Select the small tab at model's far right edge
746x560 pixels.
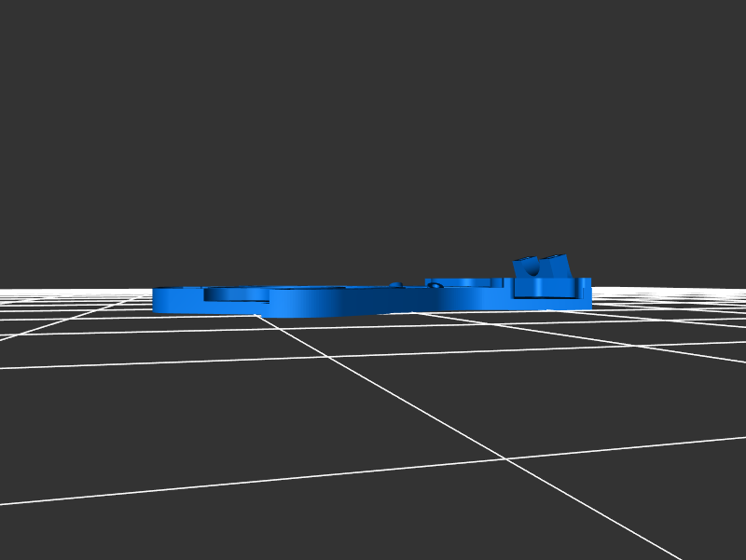586,282
